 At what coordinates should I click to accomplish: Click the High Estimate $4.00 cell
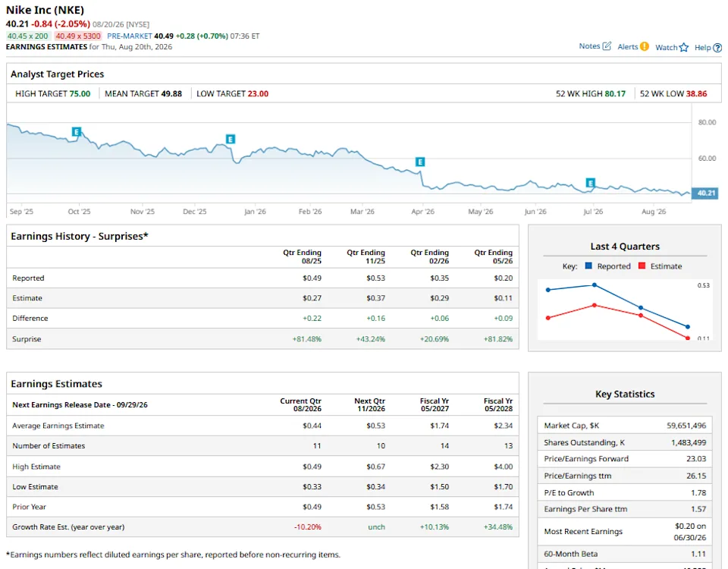pyautogui.click(x=504, y=467)
